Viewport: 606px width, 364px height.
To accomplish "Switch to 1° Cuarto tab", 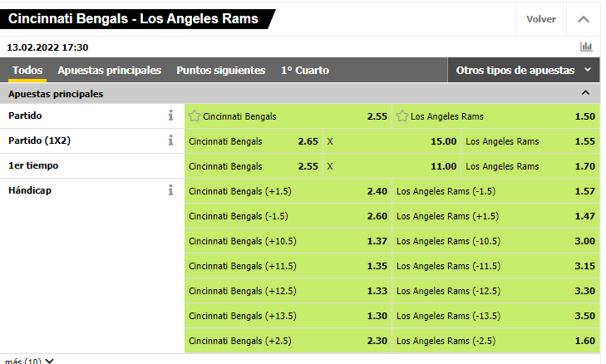I will tap(305, 71).
